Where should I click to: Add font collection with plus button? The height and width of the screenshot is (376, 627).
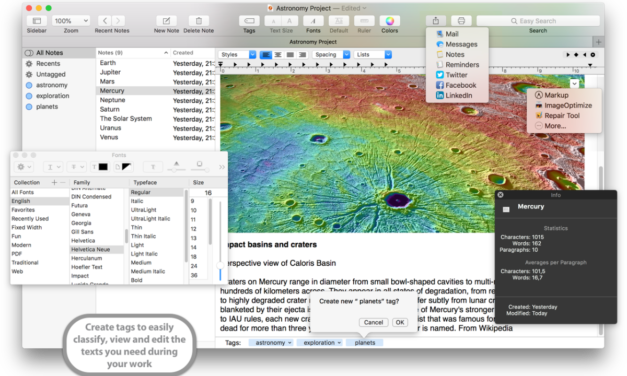coord(54,182)
